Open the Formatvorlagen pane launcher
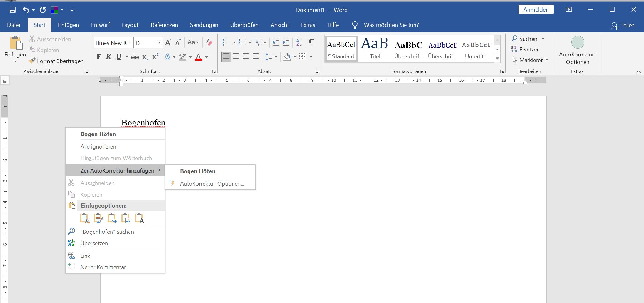The width and height of the screenshot is (644, 303). coord(502,71)
